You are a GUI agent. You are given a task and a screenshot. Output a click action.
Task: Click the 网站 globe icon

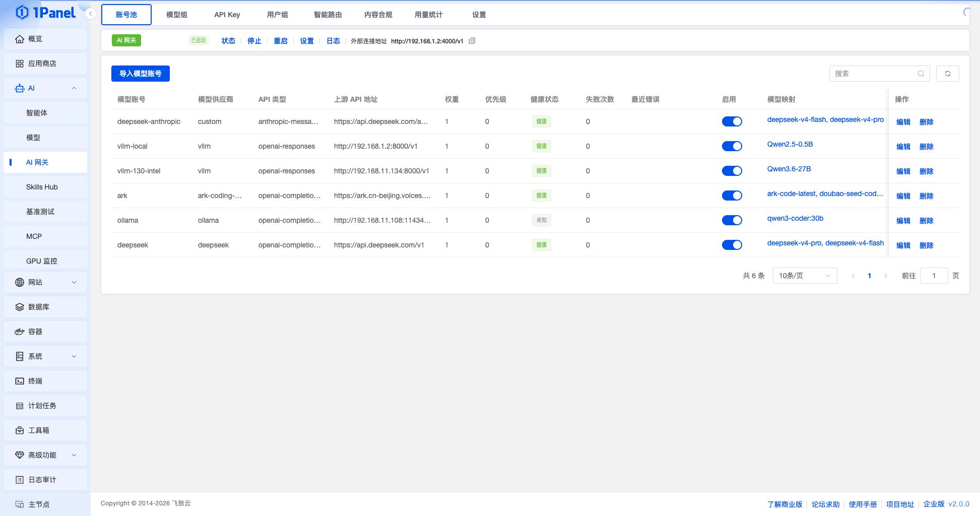(x=20, y=282)
